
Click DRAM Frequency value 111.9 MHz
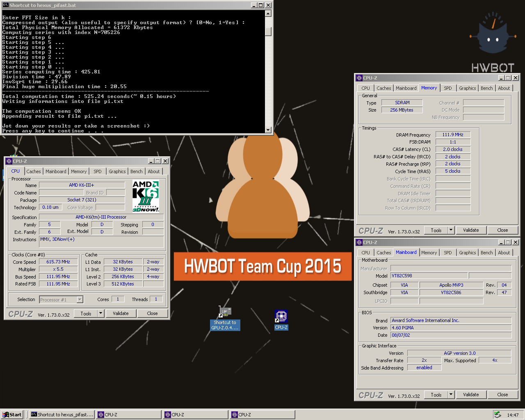point(453,135)
